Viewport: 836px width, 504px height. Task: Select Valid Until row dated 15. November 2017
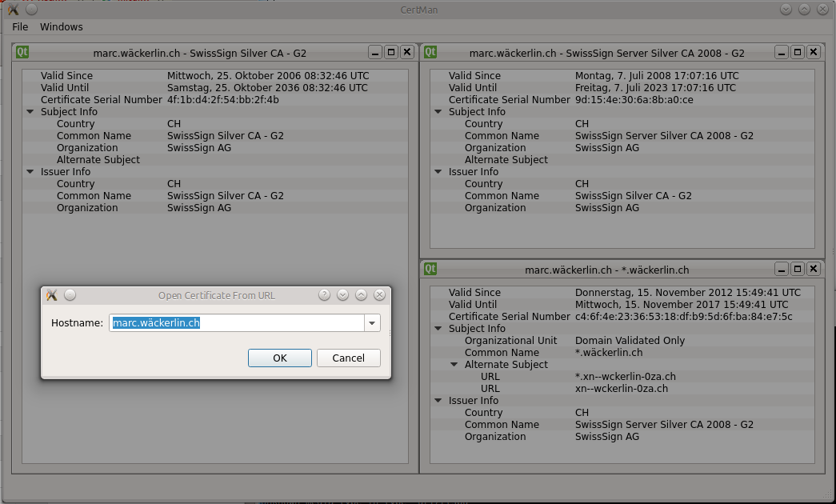pyautogui.click(x=622, y=305)
